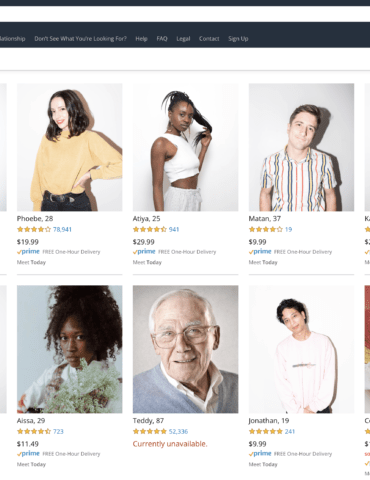Viewport: 370px width, 480px height.
Task: Click the star rating under Aissa, 29
Action: (34, 431)
